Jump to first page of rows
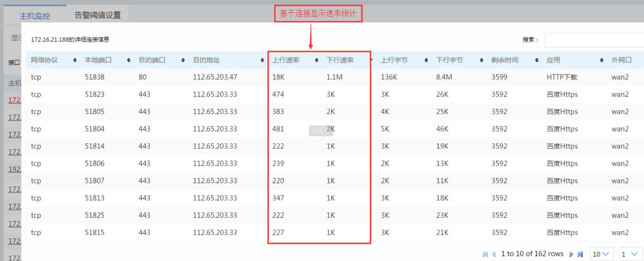 tap(485, 254)
